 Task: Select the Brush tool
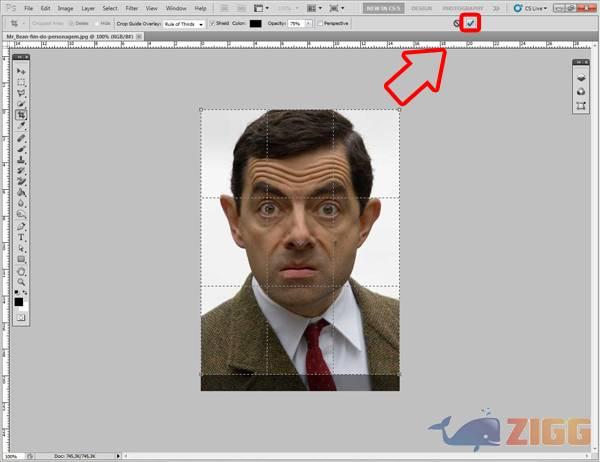[21, 149]
